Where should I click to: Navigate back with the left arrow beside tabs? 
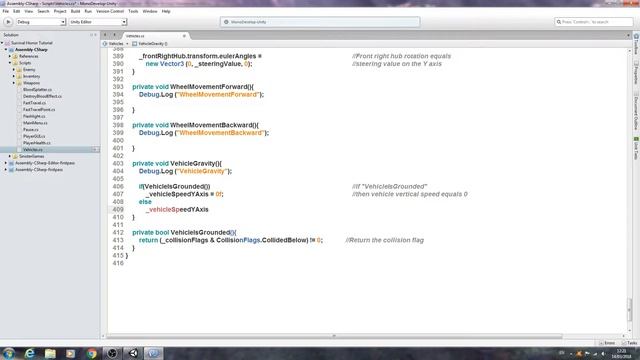[x=105, y=35]
